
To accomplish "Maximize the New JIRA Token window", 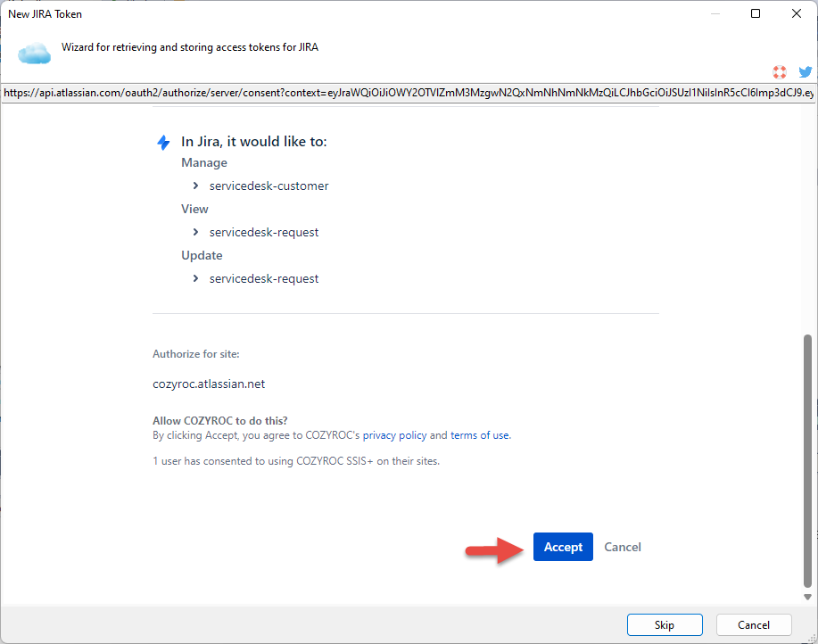I will pyautogui.click(x=756, y=13).
